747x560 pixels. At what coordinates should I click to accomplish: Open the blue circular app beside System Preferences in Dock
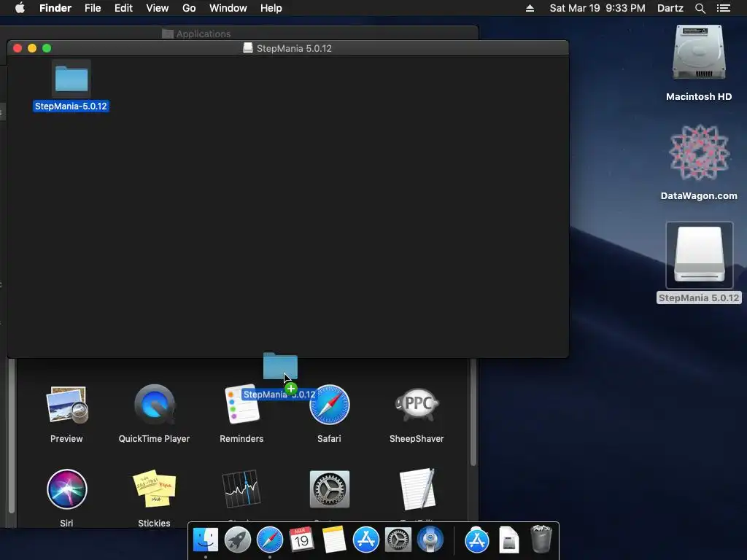tap(430, 540)
